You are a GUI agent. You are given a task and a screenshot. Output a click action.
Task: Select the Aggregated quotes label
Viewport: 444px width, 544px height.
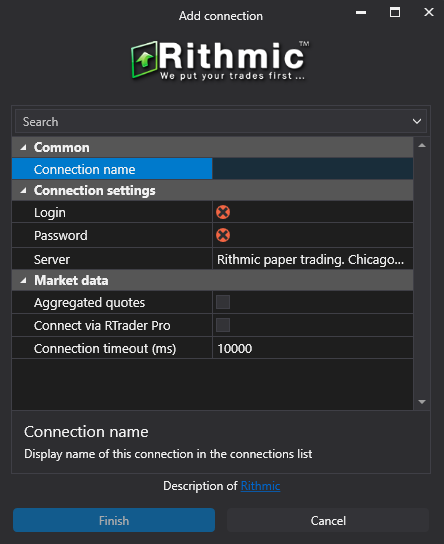pos(89,303)
